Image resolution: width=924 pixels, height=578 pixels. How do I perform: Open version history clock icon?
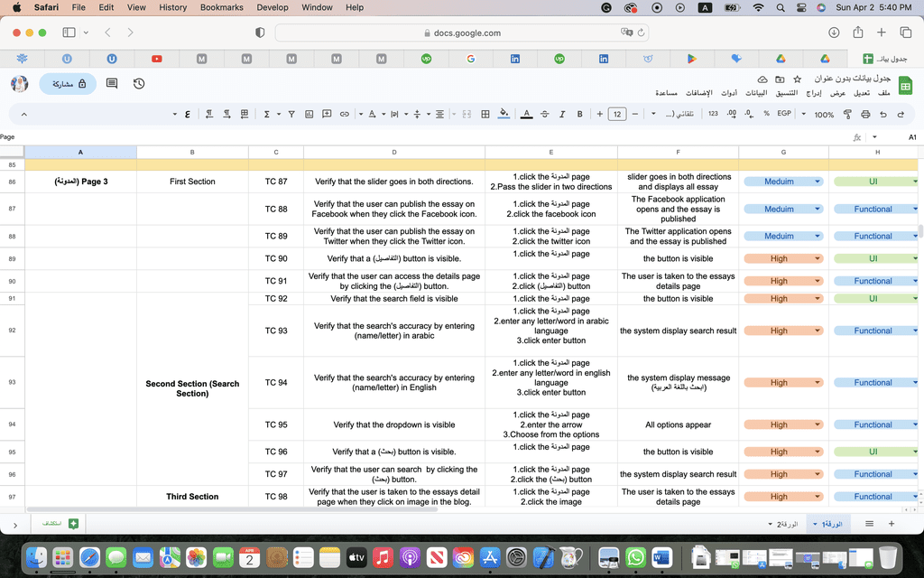click(x=139, y=84)
